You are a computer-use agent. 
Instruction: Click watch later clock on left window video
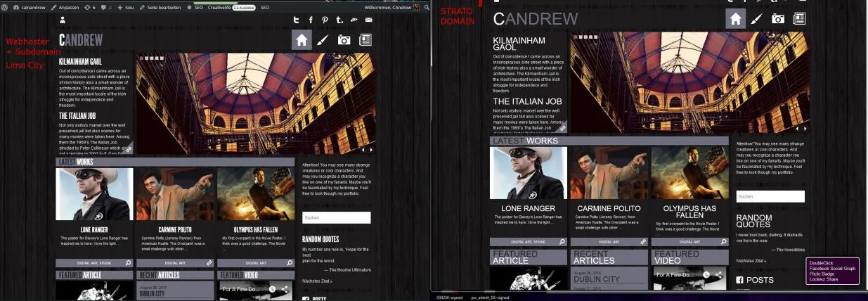click(x=272, y=289)
